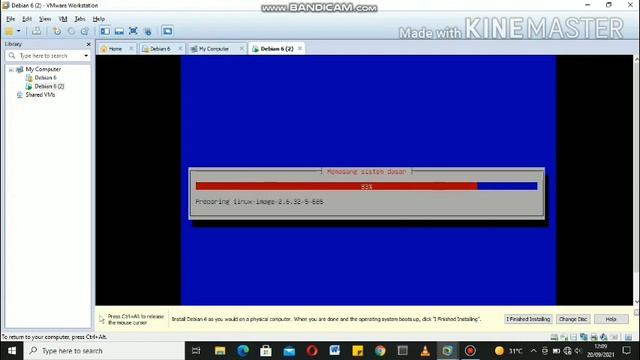Image resolution: width=640 pixels, height=360 pixels.
Task: Open Task View on the taskbar
Action: click(196, 351)
